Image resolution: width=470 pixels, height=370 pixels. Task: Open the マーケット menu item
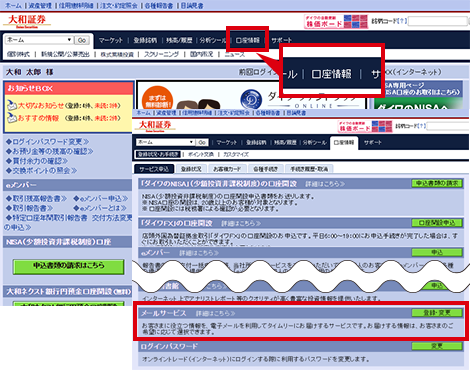point(111,40)
